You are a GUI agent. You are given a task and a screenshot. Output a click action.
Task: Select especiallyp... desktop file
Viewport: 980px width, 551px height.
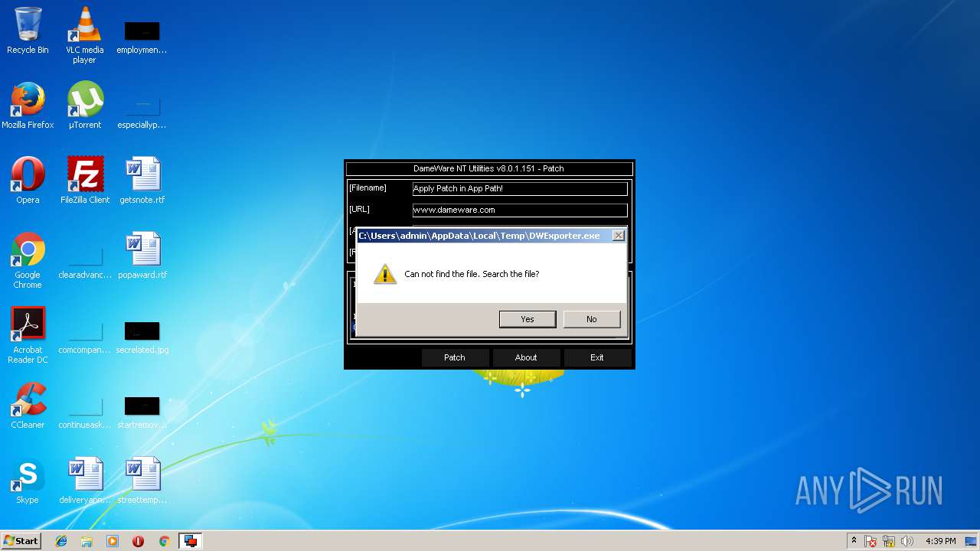(x=142, y=112)
